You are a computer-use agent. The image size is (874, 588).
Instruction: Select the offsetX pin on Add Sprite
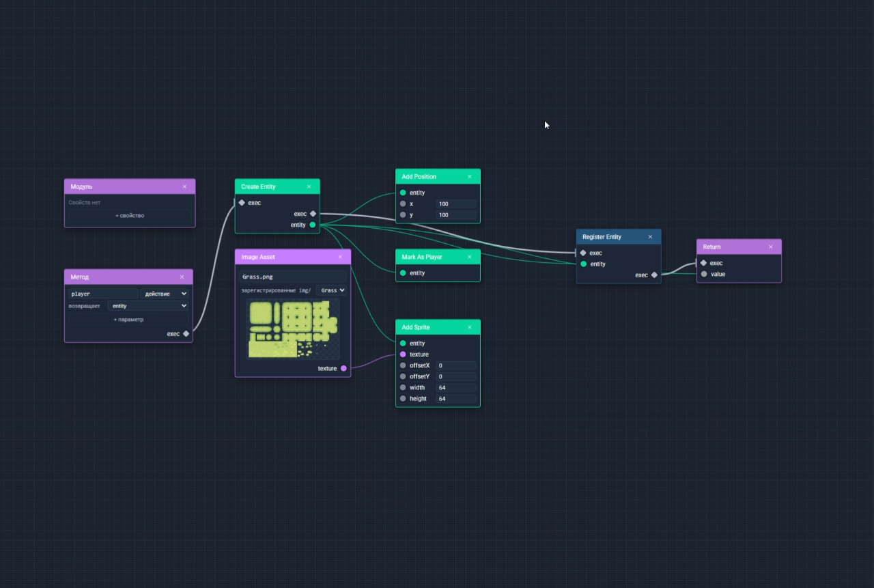pos(403,365)
